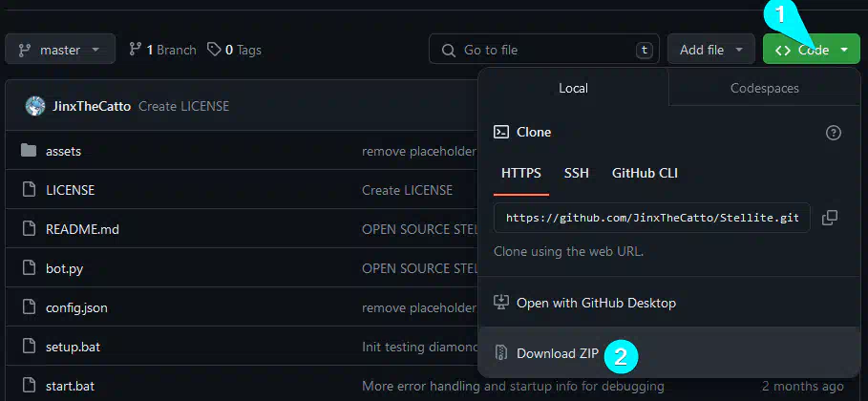Click the assets folder icon

(x=29, y=151)
